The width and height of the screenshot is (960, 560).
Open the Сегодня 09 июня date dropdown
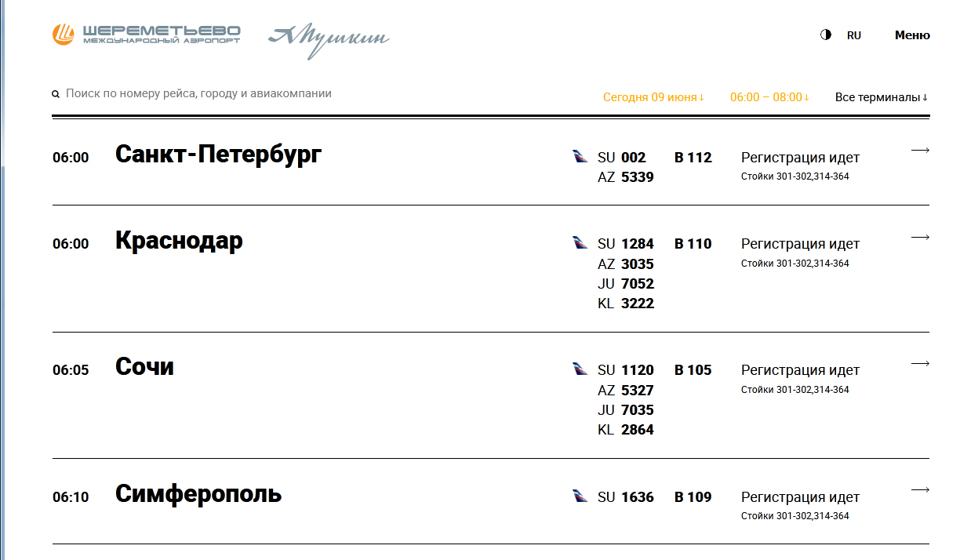point(653,97)
